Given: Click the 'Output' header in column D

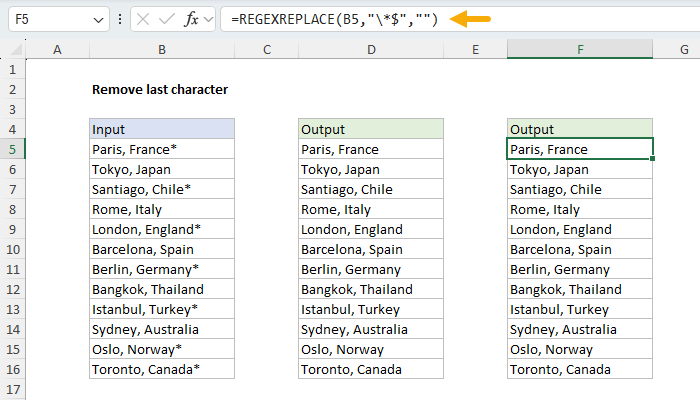Looking at the screenshot, I should click(371, 129).
